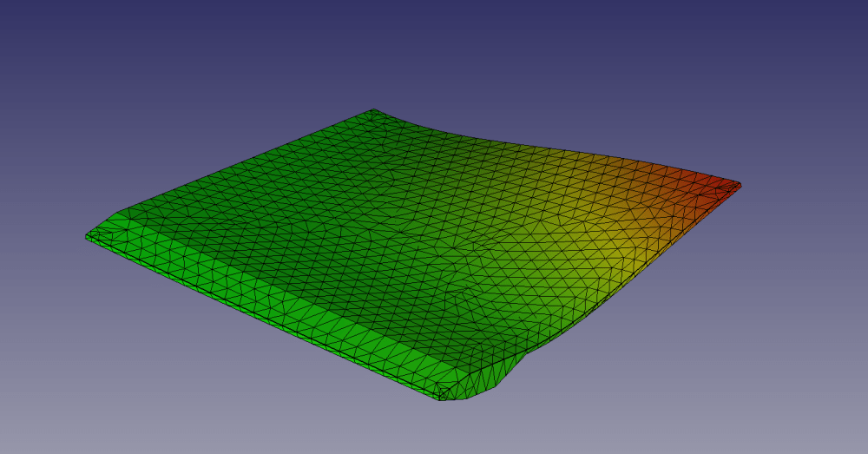
Task: Select the curved back edge toward the red corner
Action: pyautogui.click(x=556, y=148)
